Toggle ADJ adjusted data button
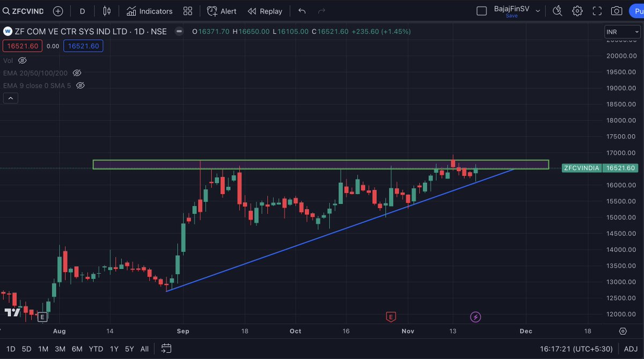This screenshot has width=644, height=359. coord(631,349)
